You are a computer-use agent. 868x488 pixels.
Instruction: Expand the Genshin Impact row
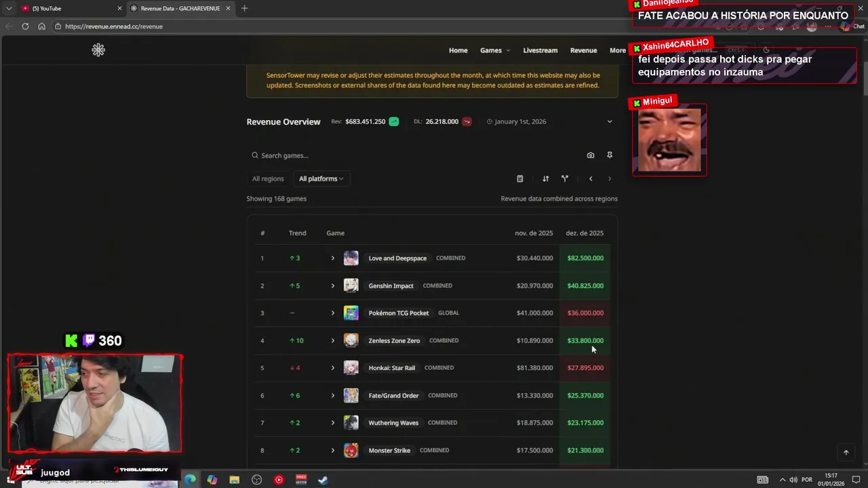coord(332,285)
